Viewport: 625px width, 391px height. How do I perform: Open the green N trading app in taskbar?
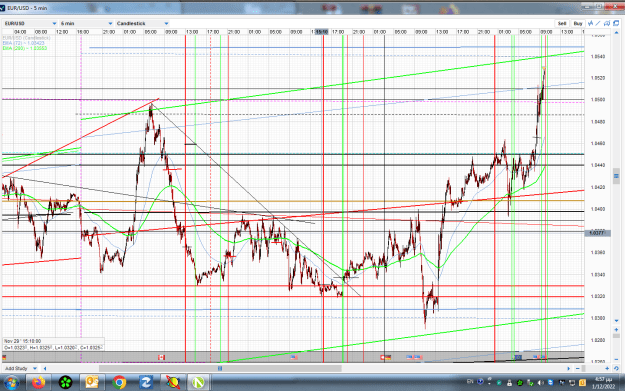point(198,383)
